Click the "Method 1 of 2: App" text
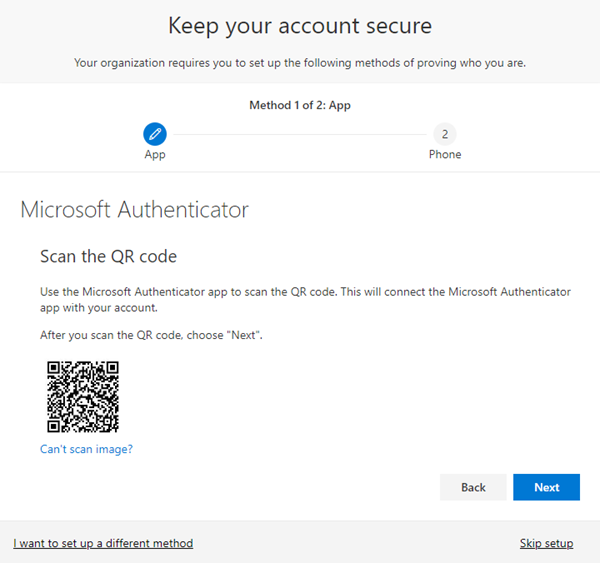This screenshot has height=563, width=600. pyautogui.click(x=299, y=103)
